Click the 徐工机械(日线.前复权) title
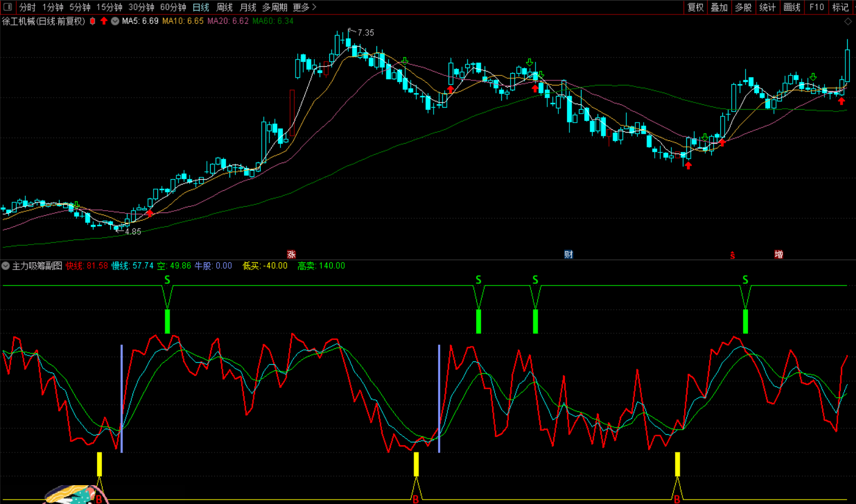This screenshot has height=504, width=856. point(44,21)
